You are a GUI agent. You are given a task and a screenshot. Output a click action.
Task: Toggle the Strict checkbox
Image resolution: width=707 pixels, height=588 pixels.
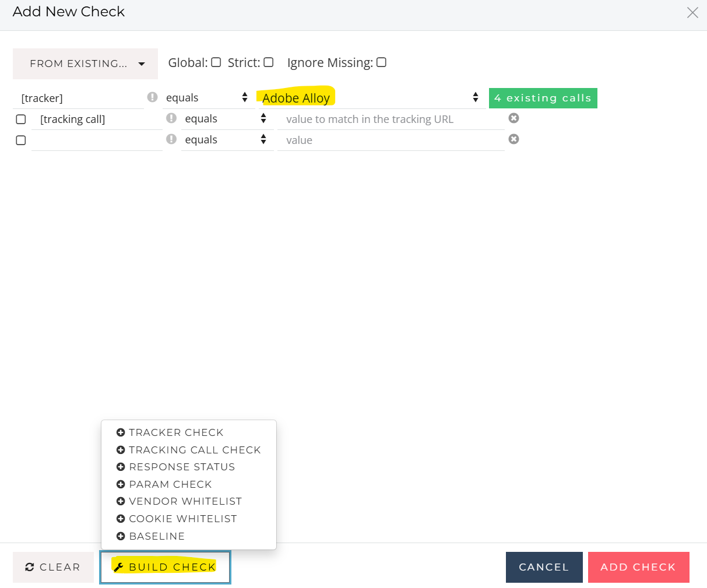(x=269, y=62)
